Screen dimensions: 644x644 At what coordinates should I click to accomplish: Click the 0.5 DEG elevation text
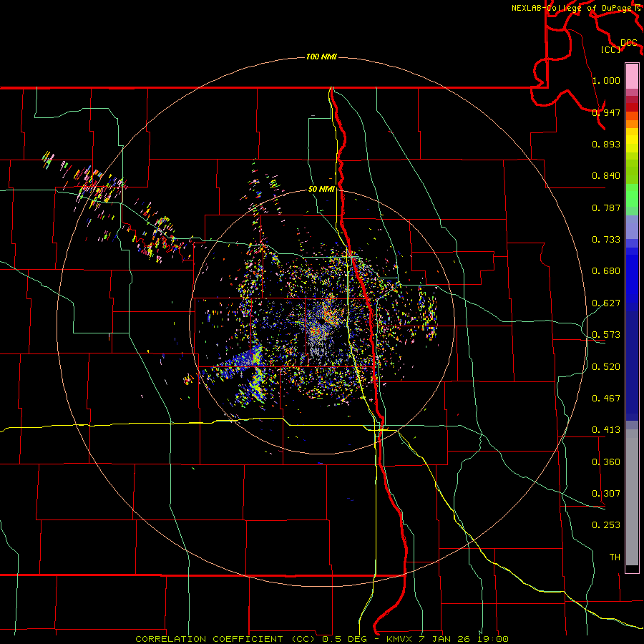(344, 639)
